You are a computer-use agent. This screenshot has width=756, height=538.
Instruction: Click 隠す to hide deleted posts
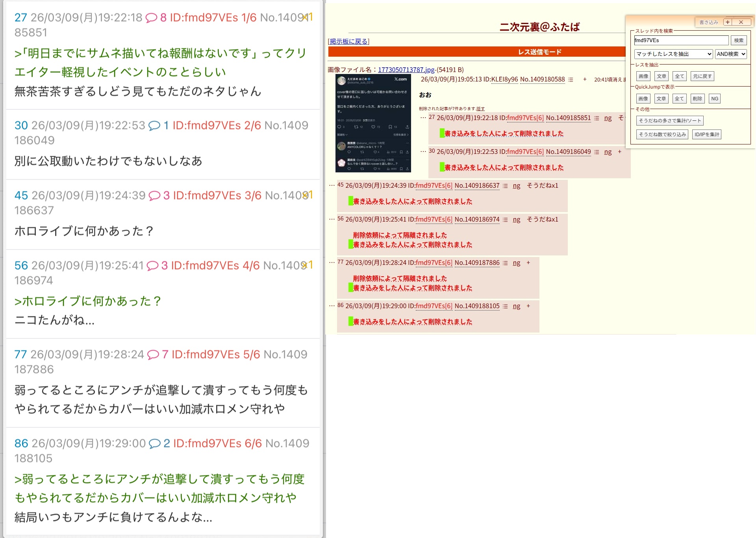[480, 109]
